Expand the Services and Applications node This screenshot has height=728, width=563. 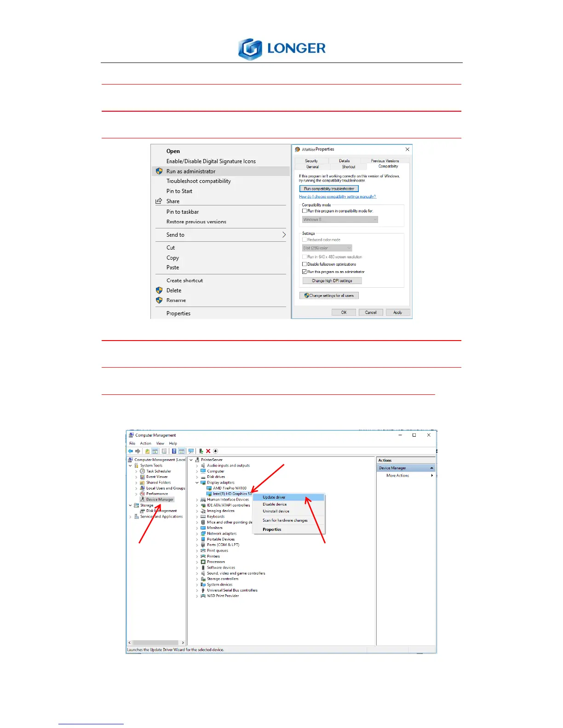(x=130, y=517)
